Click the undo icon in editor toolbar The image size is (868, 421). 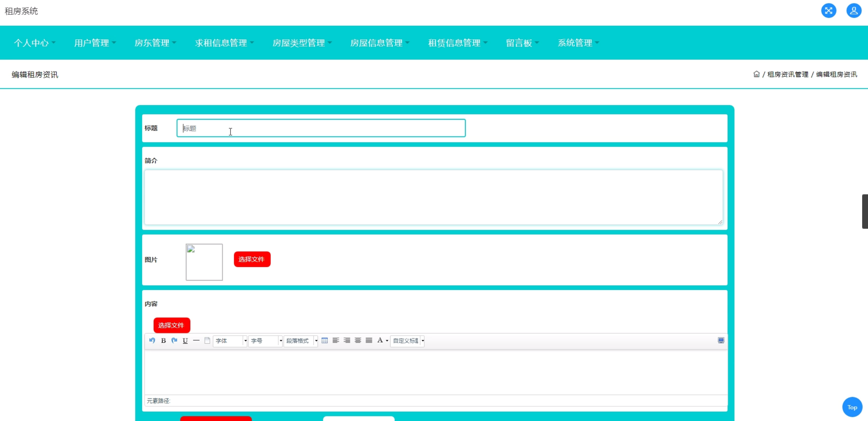[x=152, y=341]
